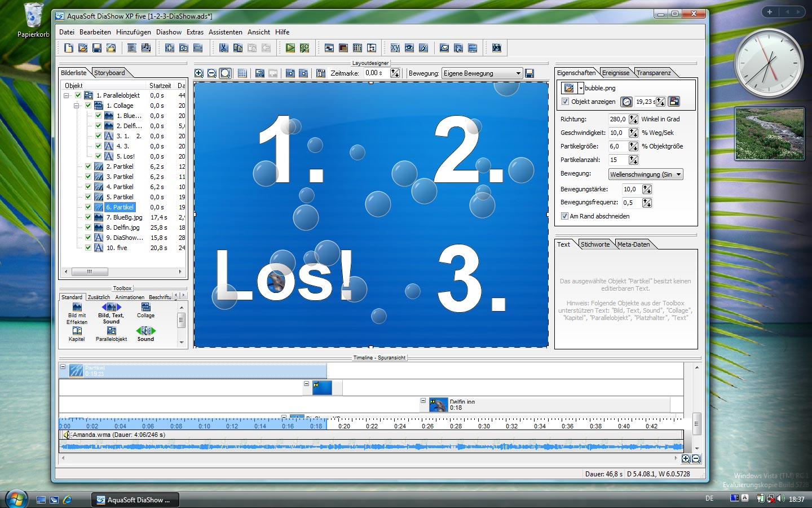The image size is (812, 508).
Task: Click the green Play slideshow toolbar icon
Action: [290, 48]
